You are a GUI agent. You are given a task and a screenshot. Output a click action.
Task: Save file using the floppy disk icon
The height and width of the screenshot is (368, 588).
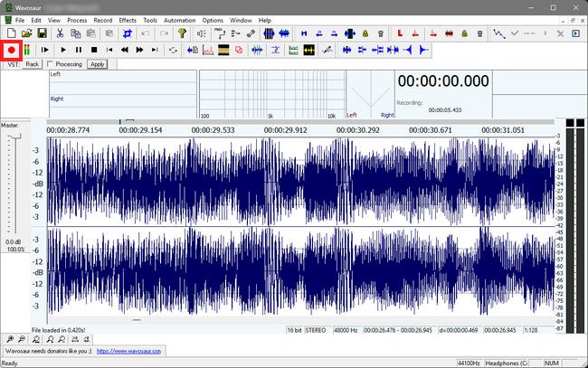42,33
